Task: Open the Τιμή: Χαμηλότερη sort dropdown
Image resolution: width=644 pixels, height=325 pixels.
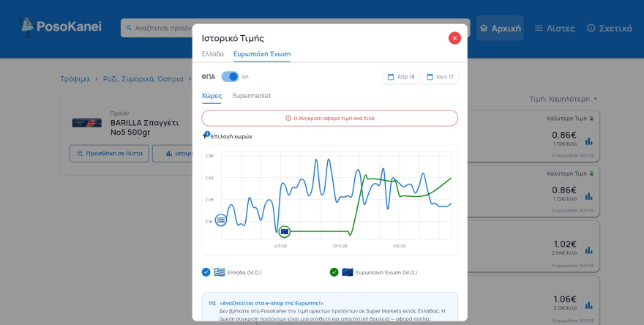Action: pyautogui.click(x=563, y=99)
